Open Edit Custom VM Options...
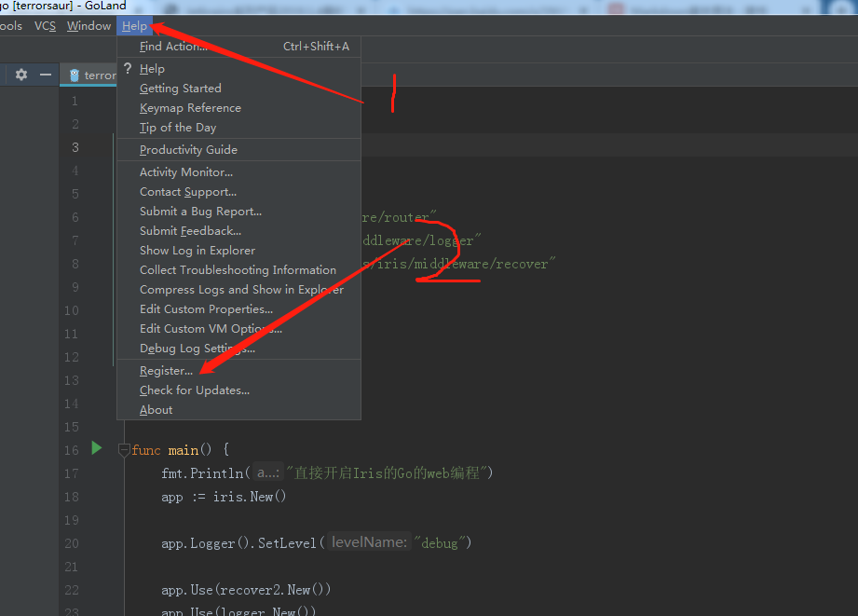 [x=238, y=329]
